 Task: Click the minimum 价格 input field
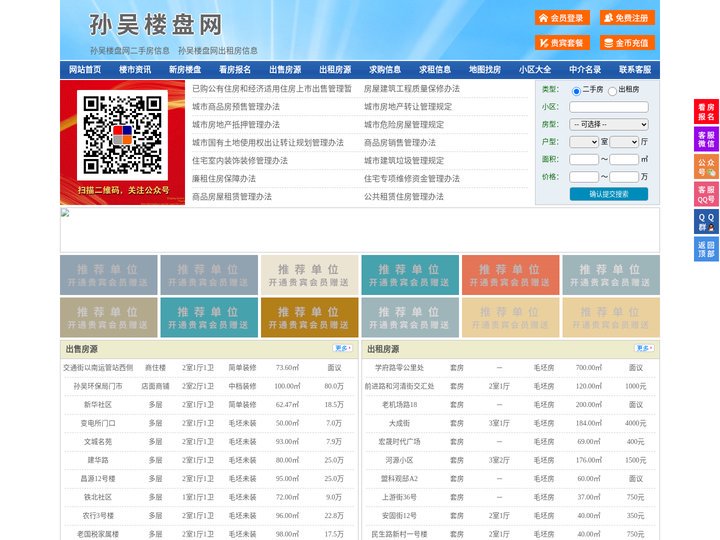coord(584,177)
